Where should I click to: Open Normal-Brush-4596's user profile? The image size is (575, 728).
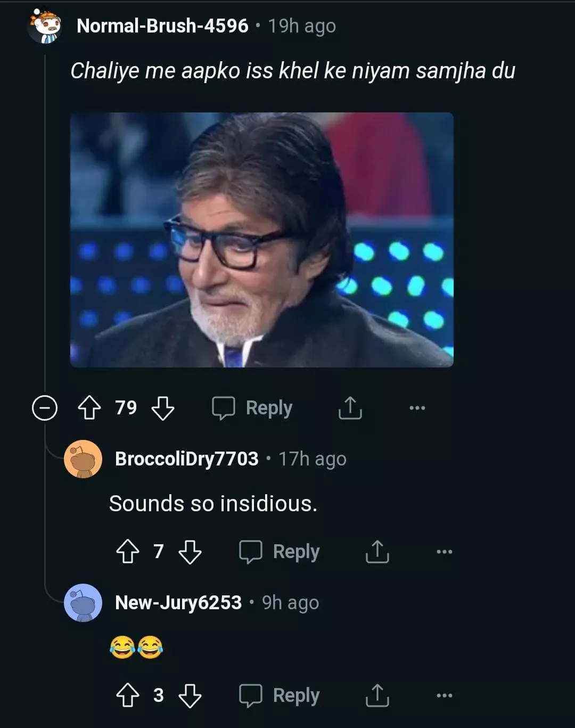162,26
